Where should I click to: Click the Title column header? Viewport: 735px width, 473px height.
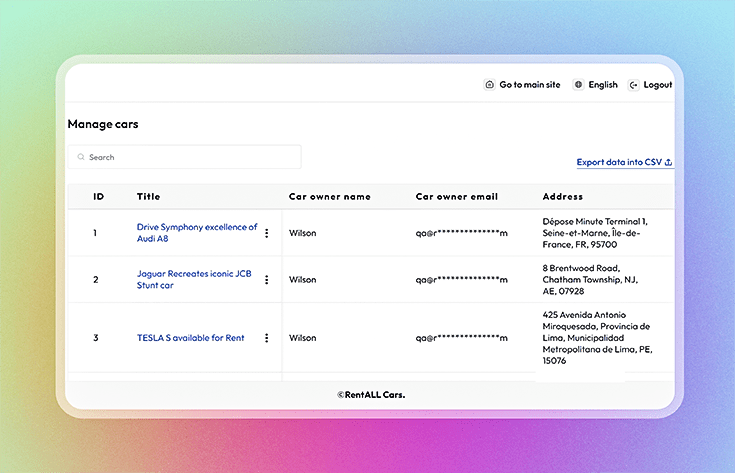tap(149, 196)
